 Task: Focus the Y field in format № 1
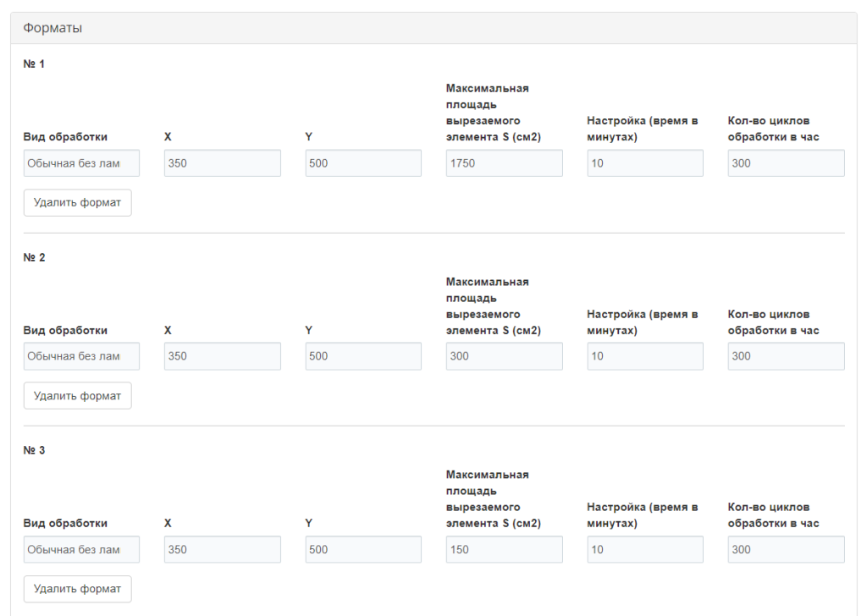click(x=363, y=163)
